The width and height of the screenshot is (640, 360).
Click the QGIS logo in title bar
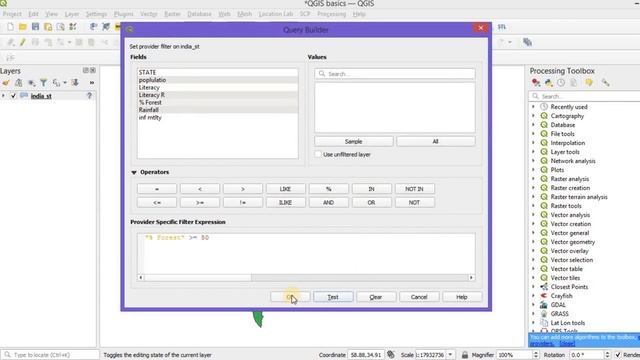pyautogui.click(x=3, y=3)
